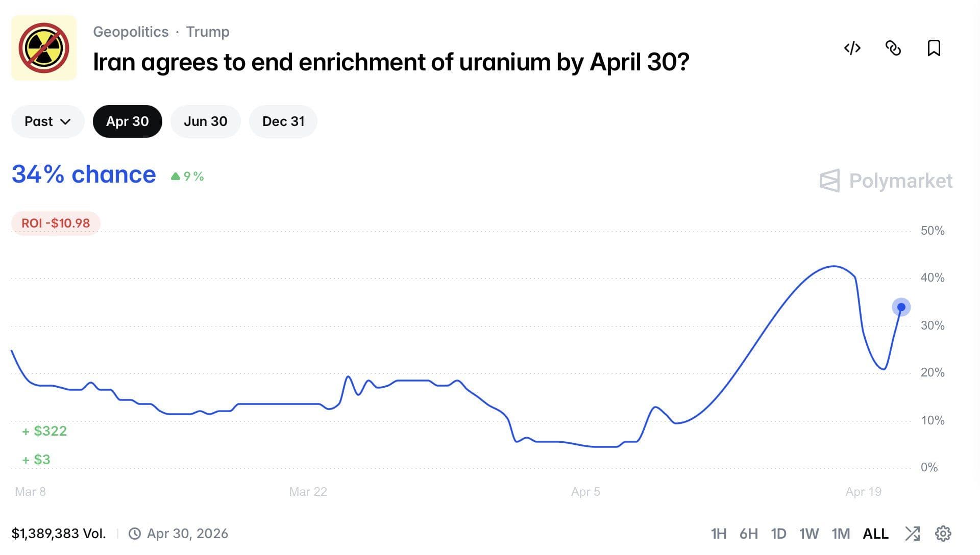Bookmark this market
Image resolution: width=980 pixels, height=555 pixels.
934,48
